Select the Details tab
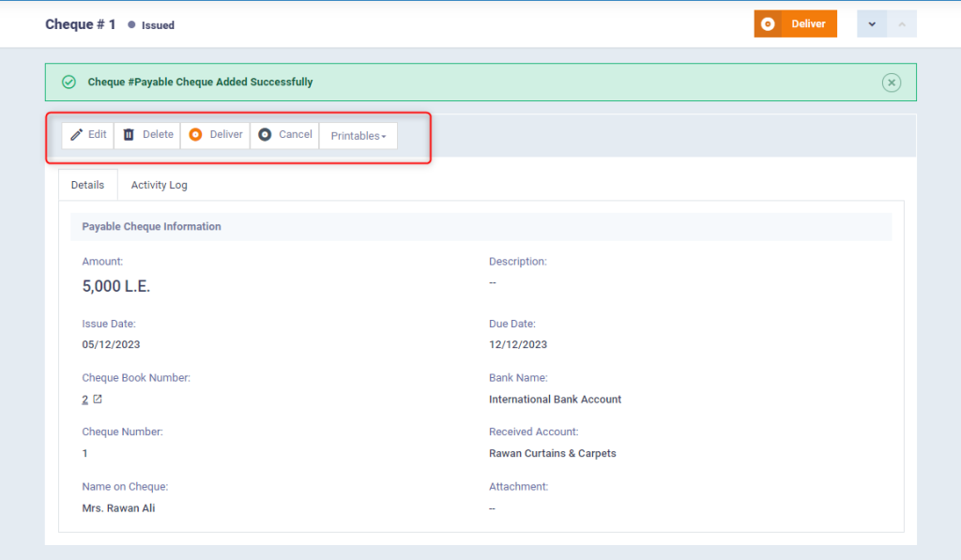961x560 pixels. [x=87, y=185]
